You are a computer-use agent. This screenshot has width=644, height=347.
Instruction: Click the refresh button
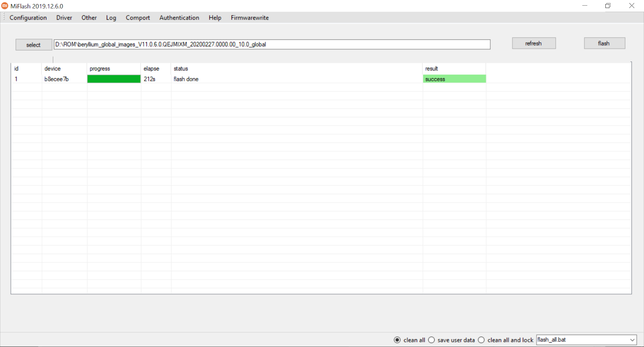(x=534, y=43)
